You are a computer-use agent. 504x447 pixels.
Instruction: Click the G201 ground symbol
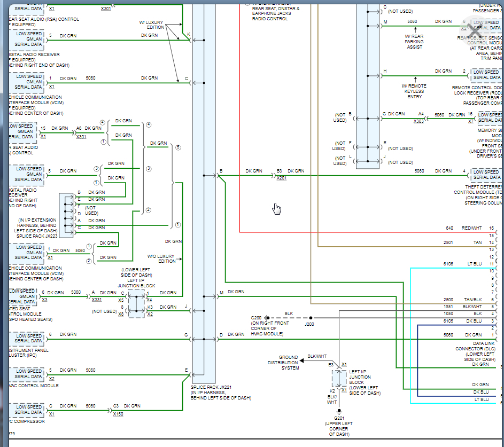[339, 411]
